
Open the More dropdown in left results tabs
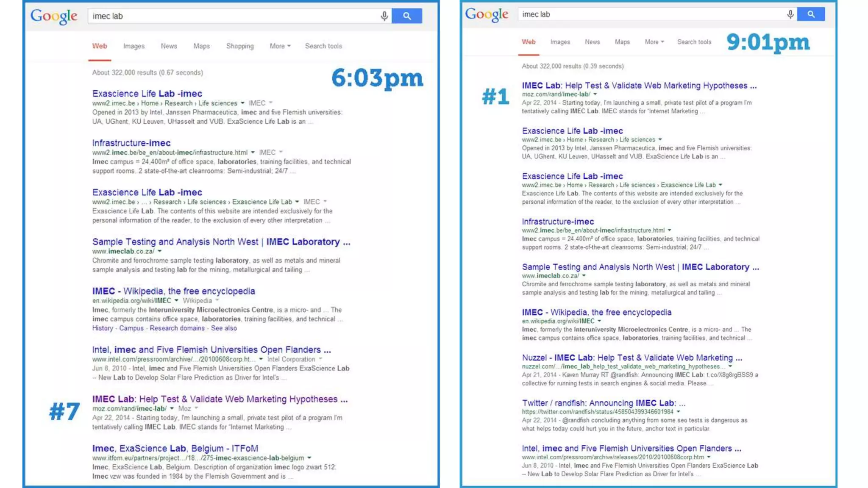[x=280, y=46]
